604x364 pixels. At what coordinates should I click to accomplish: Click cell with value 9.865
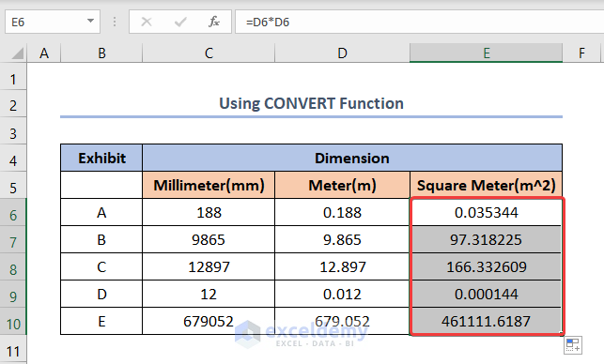[342, 240]
